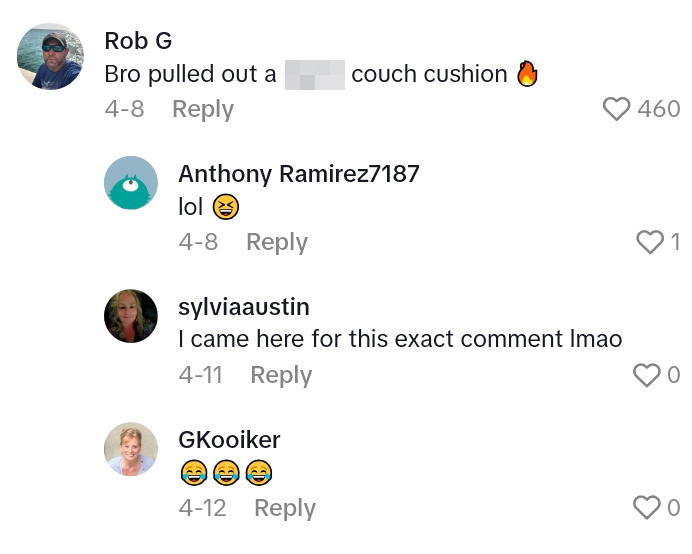692x554 pixels.
Task: View sylviaaustin's profile photo
Action: (x=131, y=316)
